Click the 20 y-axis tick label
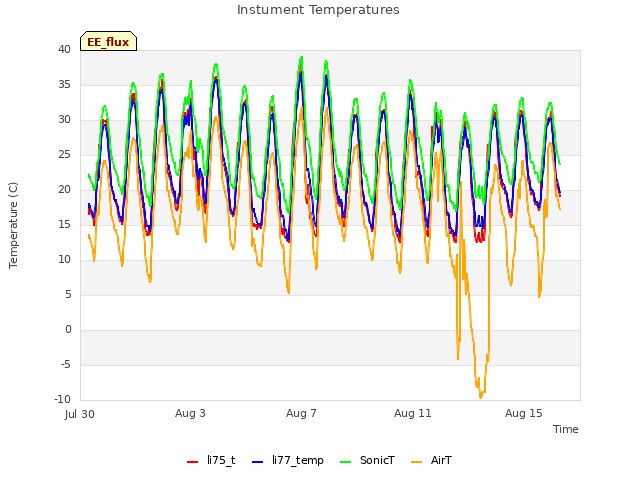Screen dimensions: 640x480 click(x=64, y=189)
